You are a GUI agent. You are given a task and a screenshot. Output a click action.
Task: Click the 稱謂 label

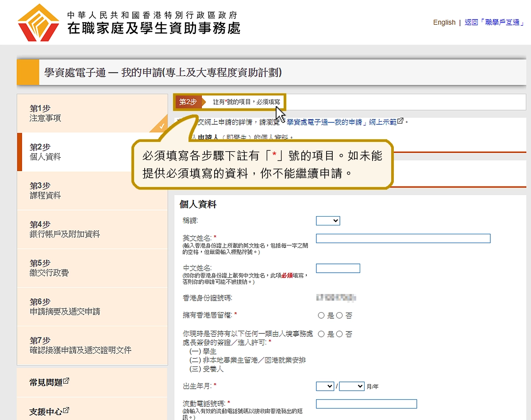[191, 220]
